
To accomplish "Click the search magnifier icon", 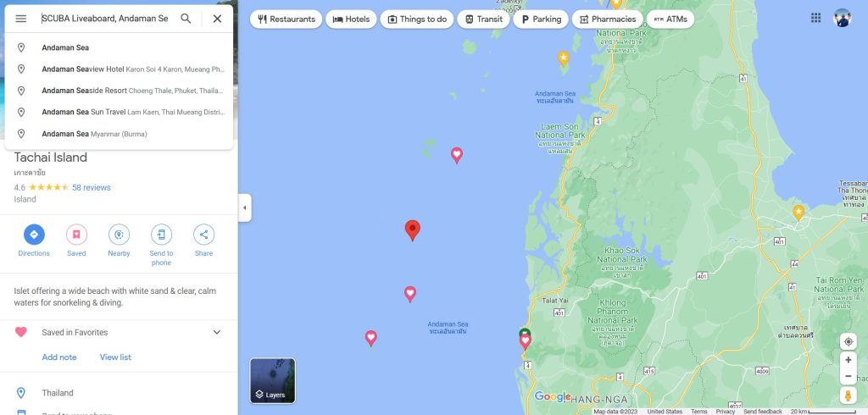I will click(186, 19).
